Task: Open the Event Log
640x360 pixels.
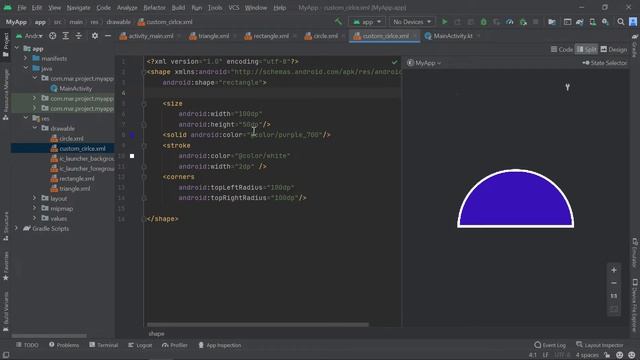Action: click(x=550, y=345)
